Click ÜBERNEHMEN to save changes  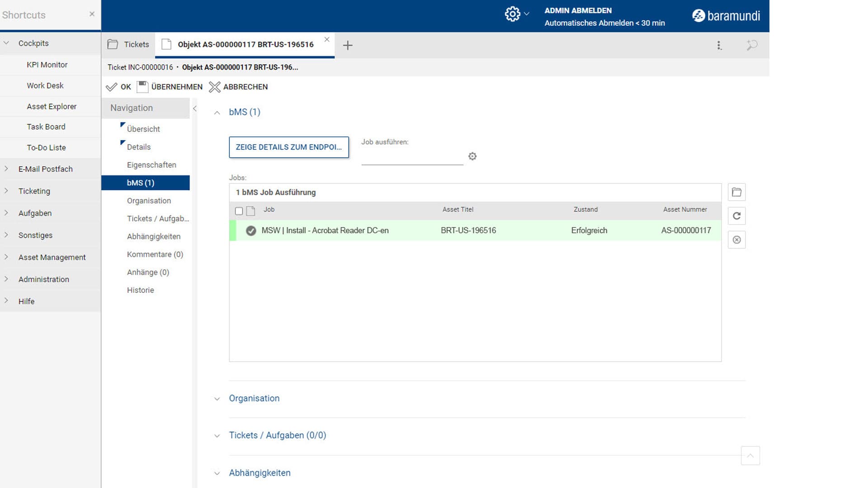tap(170, 87)
